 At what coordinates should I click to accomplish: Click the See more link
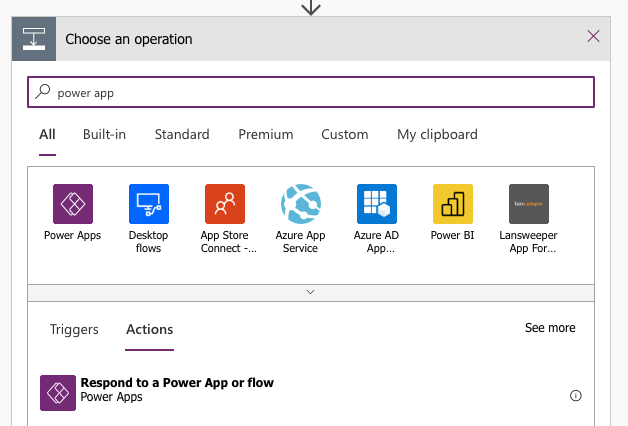[x=550, y=328]
